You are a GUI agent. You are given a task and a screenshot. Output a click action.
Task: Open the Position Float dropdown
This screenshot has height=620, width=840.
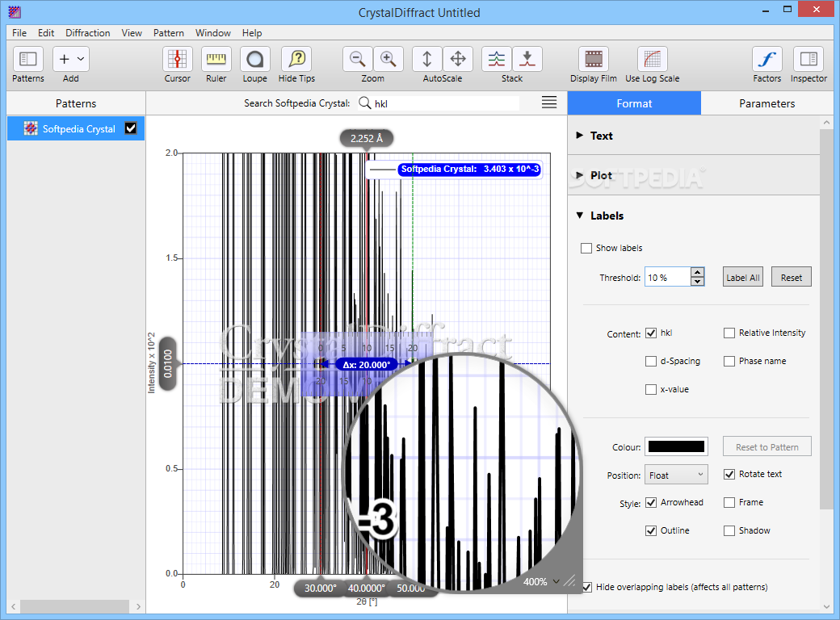point(676,475)
